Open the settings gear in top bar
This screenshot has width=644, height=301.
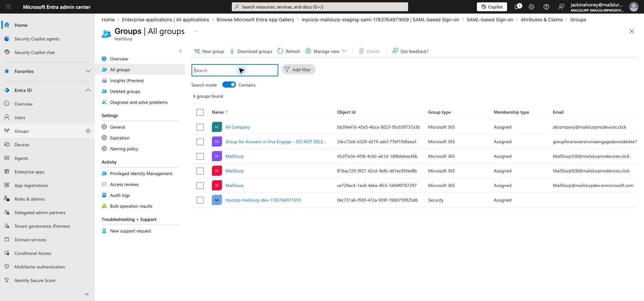[531, 7]
